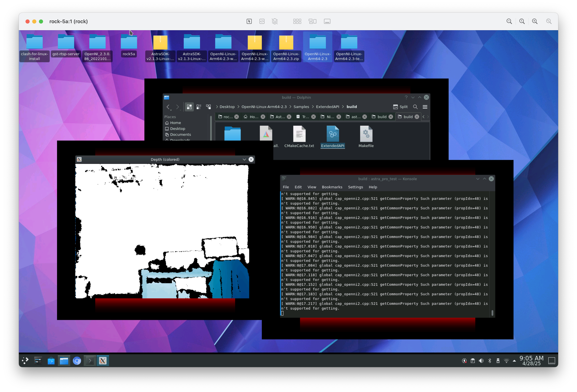Click the Bluetooth tray icon
Image resolution: width=577 pixels, height=392 pixels.
pyautogui.click(x=489, y=361)
